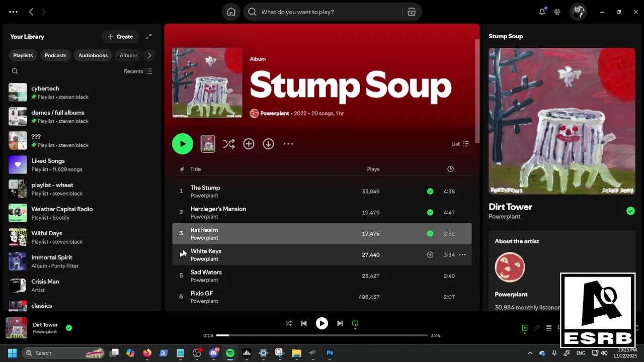Toggle saved check for The Stump
Viewport: 644px width, 362px height.
point(430,192)
